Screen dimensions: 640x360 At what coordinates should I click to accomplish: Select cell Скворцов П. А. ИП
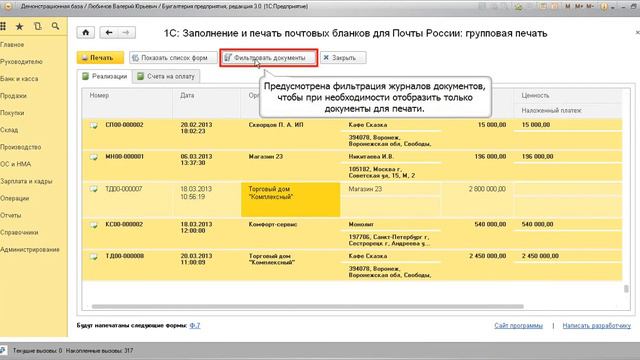(276, 125)
